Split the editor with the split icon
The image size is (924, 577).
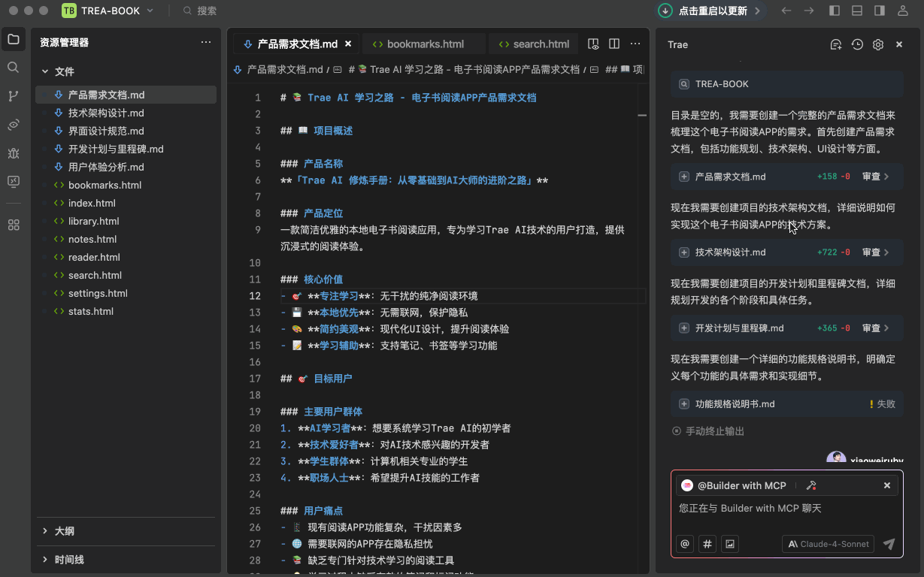(614, 44)
